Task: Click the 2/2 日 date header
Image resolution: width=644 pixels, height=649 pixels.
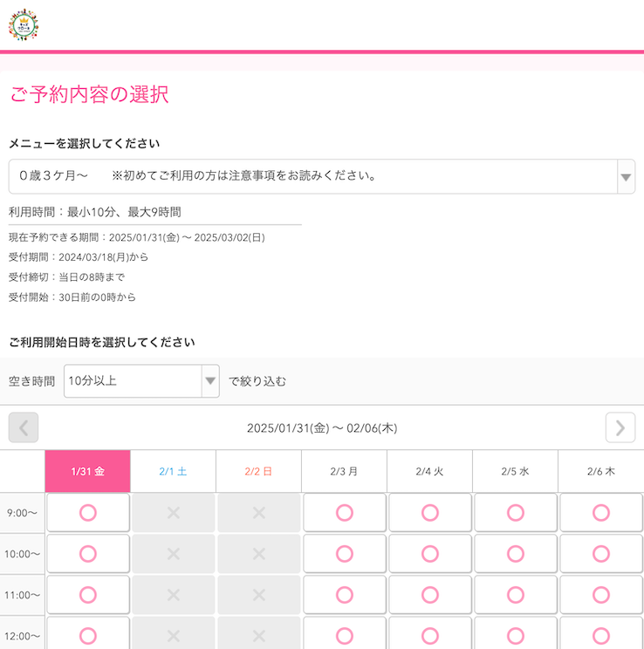Action: click(259, 471)
